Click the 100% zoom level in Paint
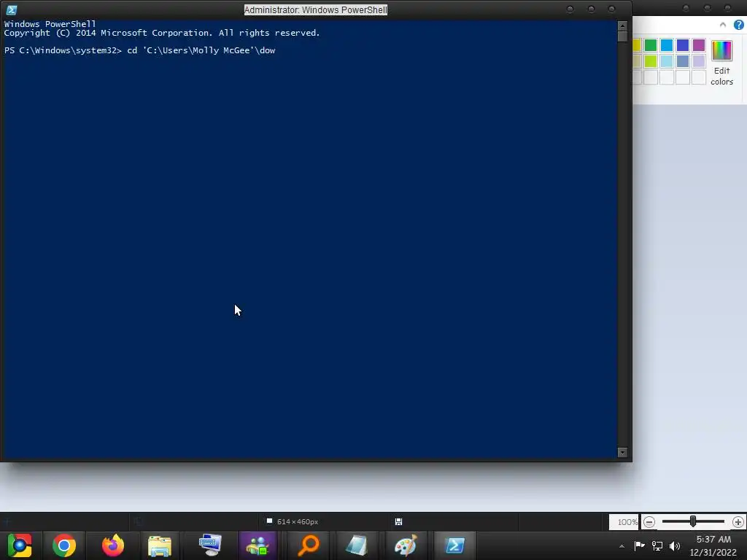The width and height of the screenshot is (747, 560). click(627, 522)
